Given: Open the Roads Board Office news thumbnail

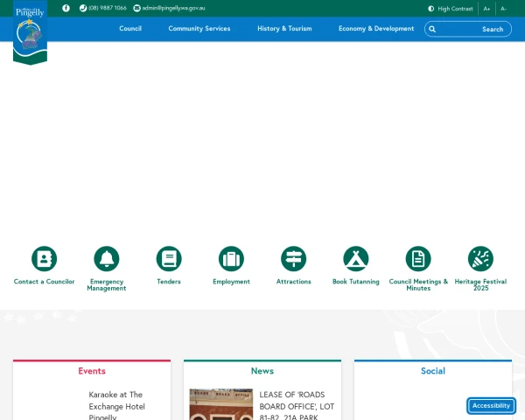Looking at the screenshot, I should coord(221,404).
